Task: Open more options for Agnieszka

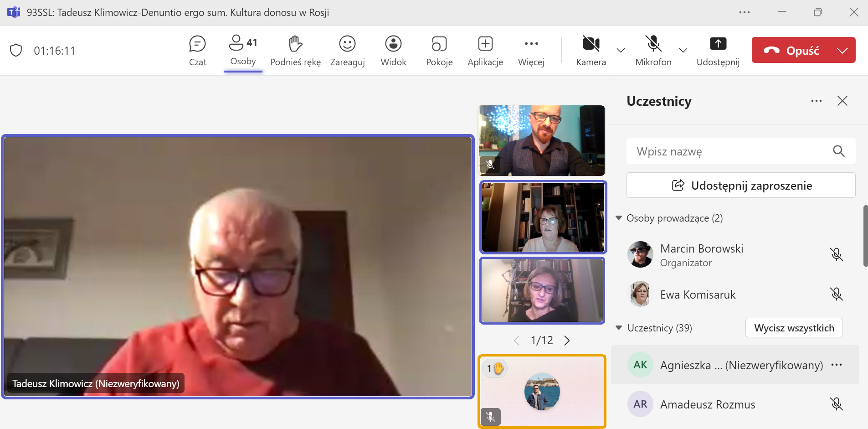Action: (x=836, y=365)
